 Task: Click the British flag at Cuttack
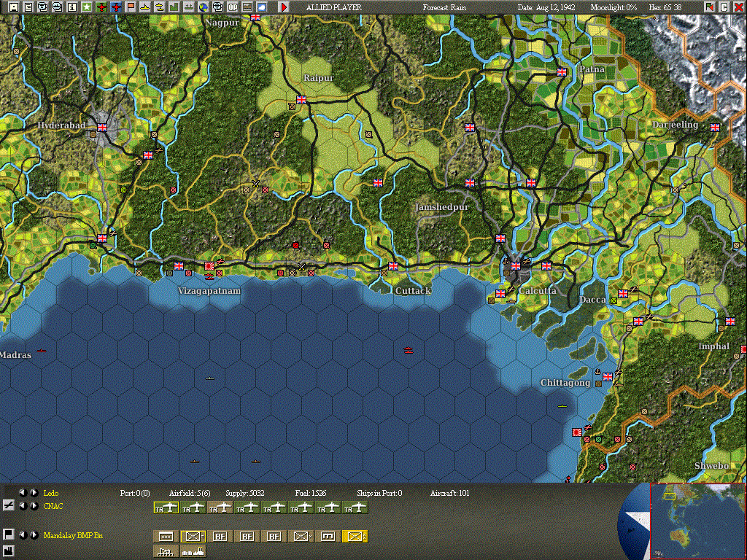click(x=393, y=266)
